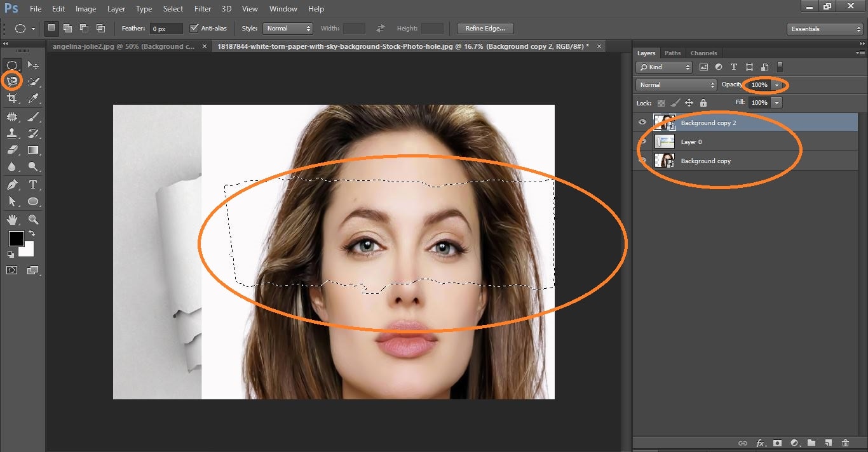Screen dimensions: 868x452
Task: Click the Delete layer trash icon
Action: [845, 442]
